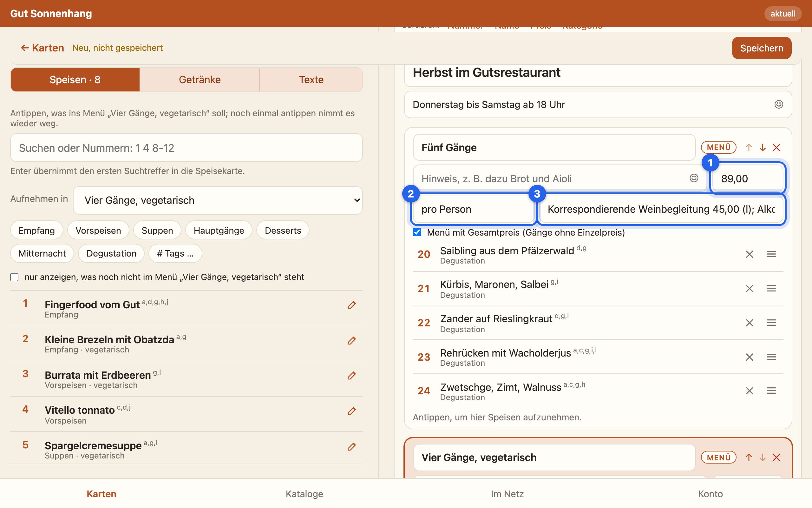Grab reorder handle of Saibling aus dem Pfälzerwald
The width and height of the screenshot is (812, 508).
(x=771, y=254)
